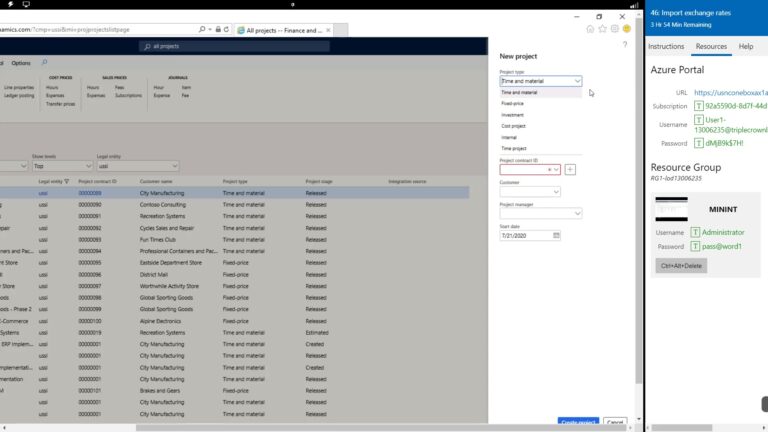Viewport: 768px width, 432px height.
Task: Sort by the Project stage column header
Action: coord(319,182)
